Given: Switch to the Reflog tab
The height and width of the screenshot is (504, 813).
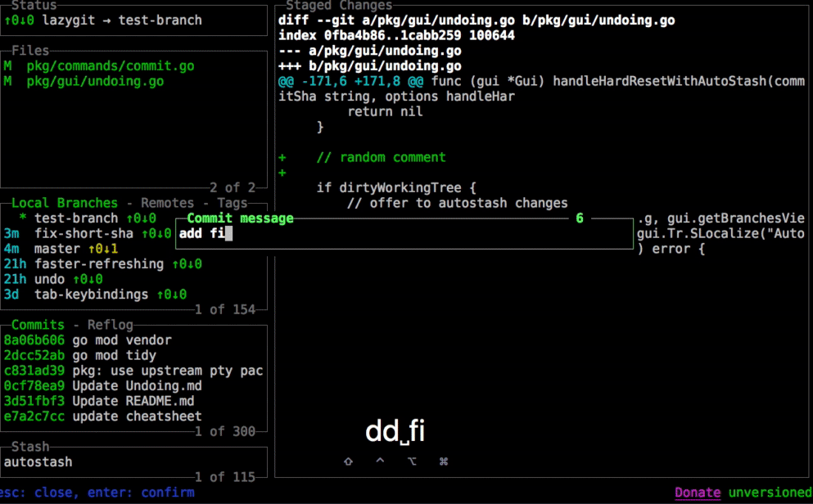Looking at the screenshot, I should pos(110,325).
